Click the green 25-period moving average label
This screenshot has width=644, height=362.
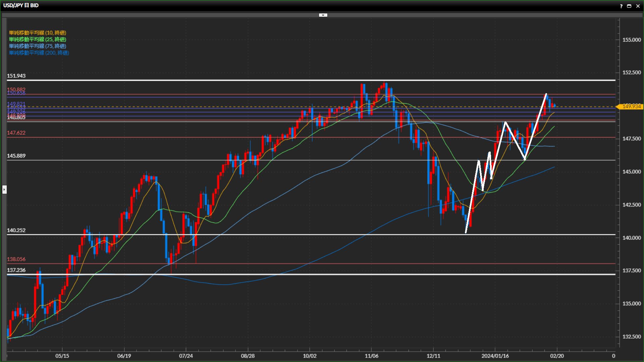coord(38,39)
